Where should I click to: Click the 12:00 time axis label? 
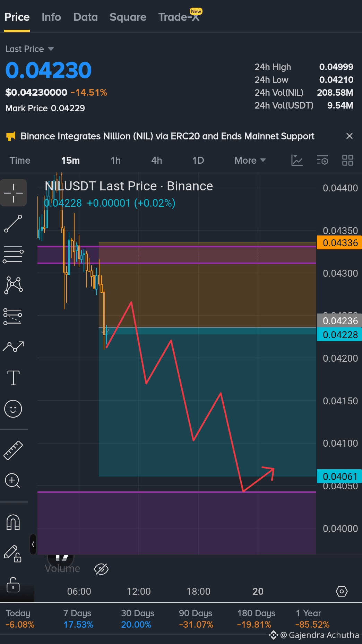[139, 591]
